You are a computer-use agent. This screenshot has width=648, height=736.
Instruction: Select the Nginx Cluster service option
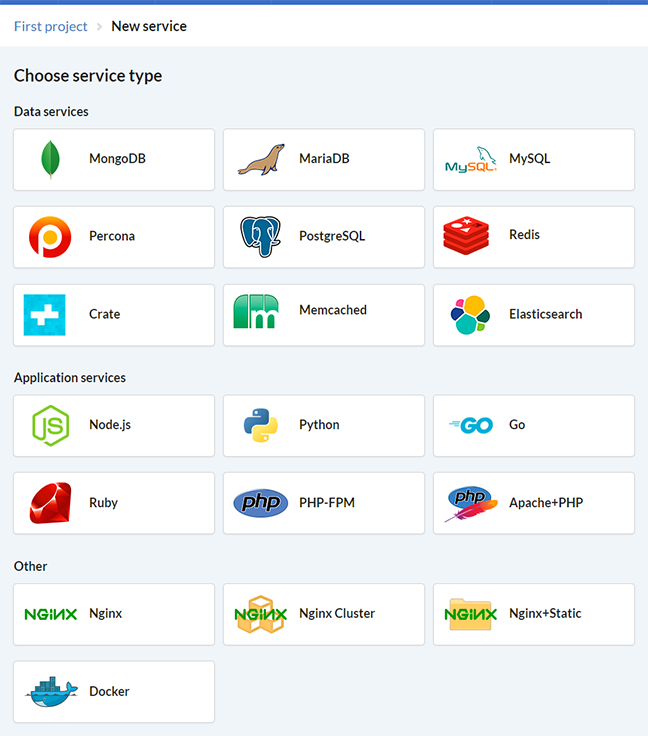point(323,614)
